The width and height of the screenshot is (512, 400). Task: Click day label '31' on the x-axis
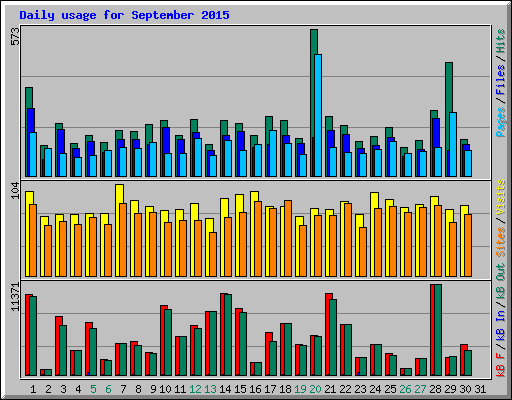tap(480, 389)
